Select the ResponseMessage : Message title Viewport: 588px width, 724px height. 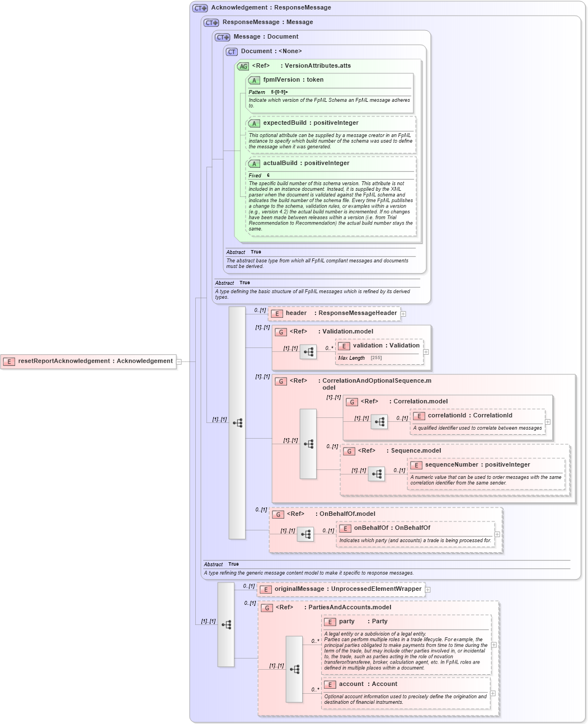tap(267, 22)
